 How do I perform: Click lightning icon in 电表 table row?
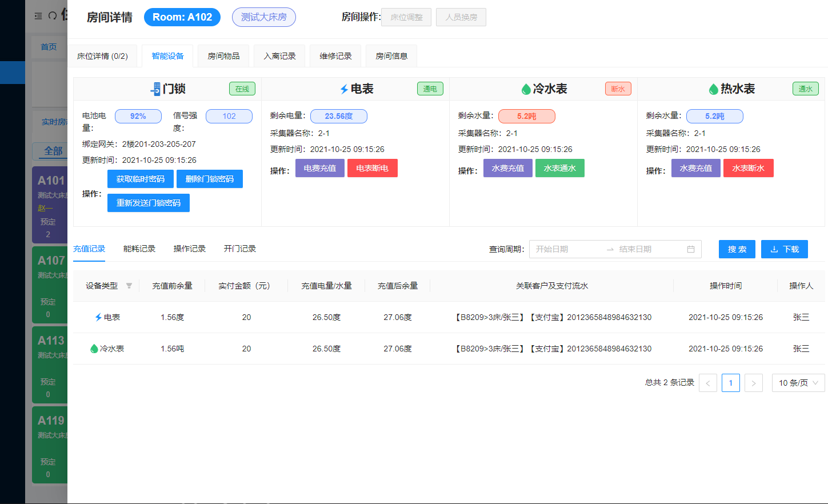(x=98, y=317)
